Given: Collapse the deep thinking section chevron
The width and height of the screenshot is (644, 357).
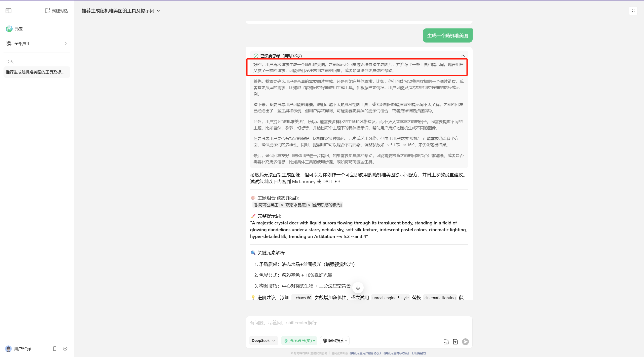Looking at the screenshot, I should pyautogui.click(x=463, y=56).
